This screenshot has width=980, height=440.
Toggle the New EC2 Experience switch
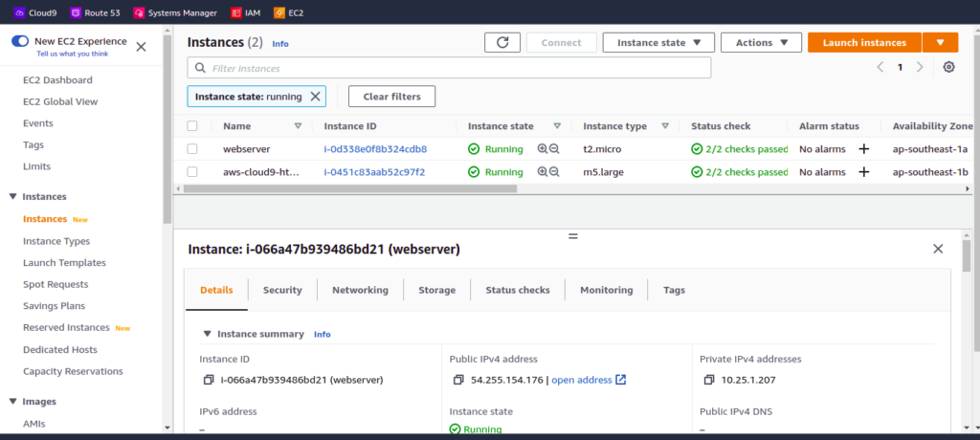(20, 41)
